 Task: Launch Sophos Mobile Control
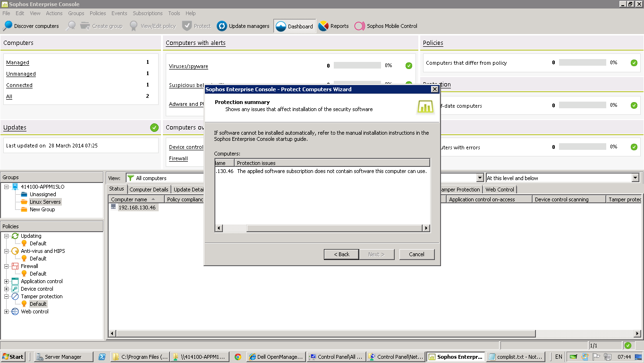pos(386,26)
